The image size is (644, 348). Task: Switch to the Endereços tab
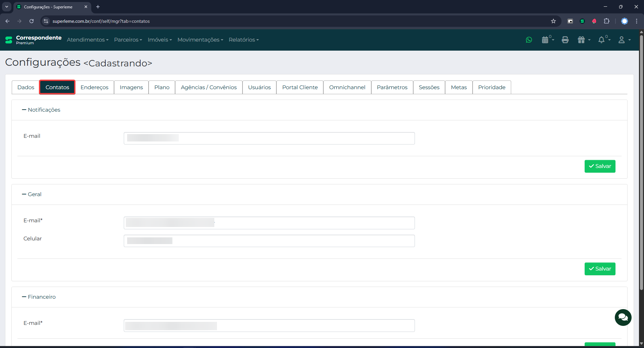(x=94, y=88)
